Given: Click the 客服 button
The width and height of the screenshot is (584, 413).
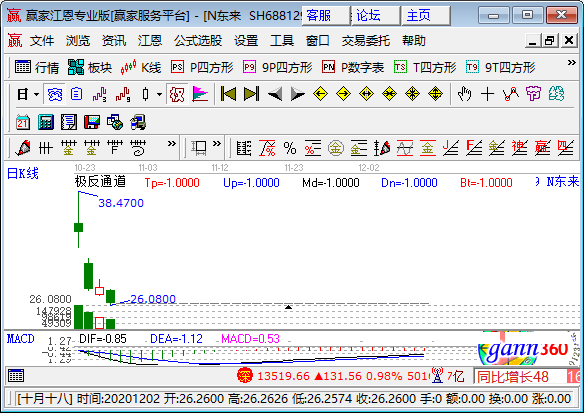Looking at the screenshot, I should tap(326, 16).
